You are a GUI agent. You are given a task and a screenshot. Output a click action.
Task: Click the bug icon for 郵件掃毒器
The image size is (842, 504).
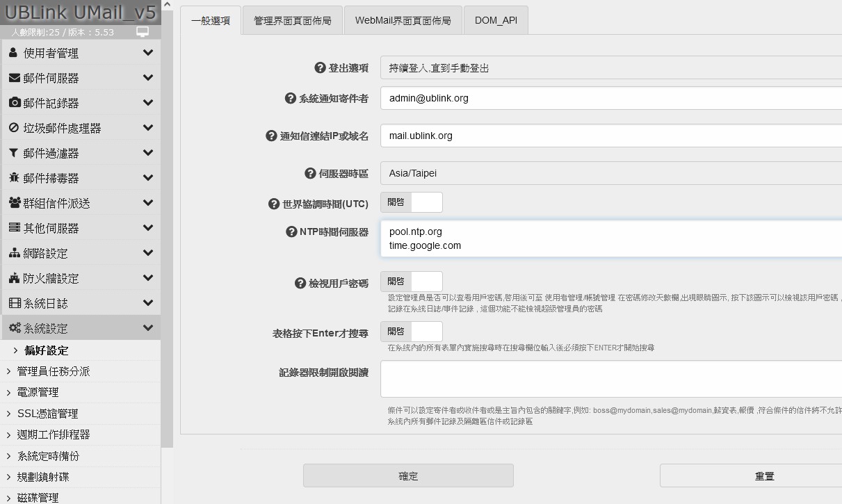(x=14, y=178)
